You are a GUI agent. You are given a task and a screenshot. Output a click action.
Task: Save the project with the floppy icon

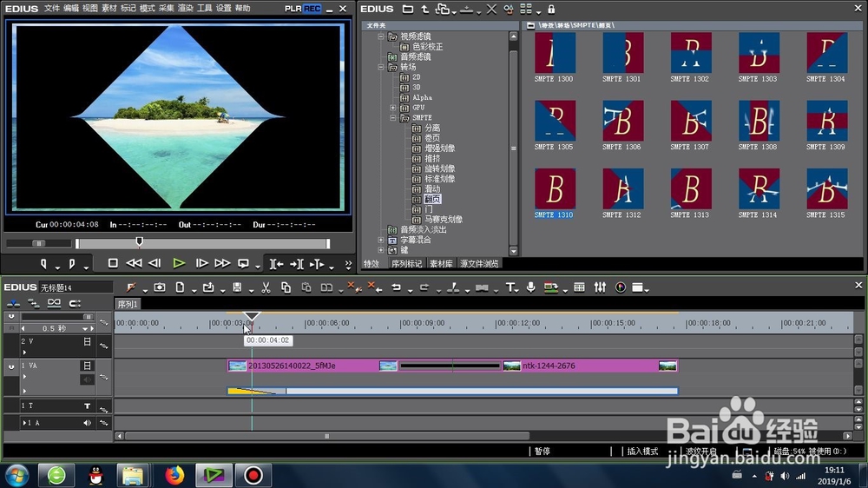(x=237, y=287)
